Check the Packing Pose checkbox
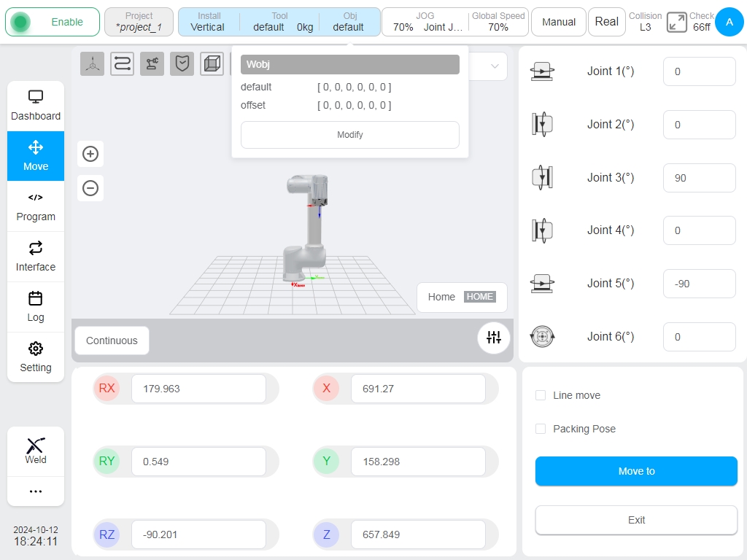The height and width of the screenshot is (560, 747). 541,429
